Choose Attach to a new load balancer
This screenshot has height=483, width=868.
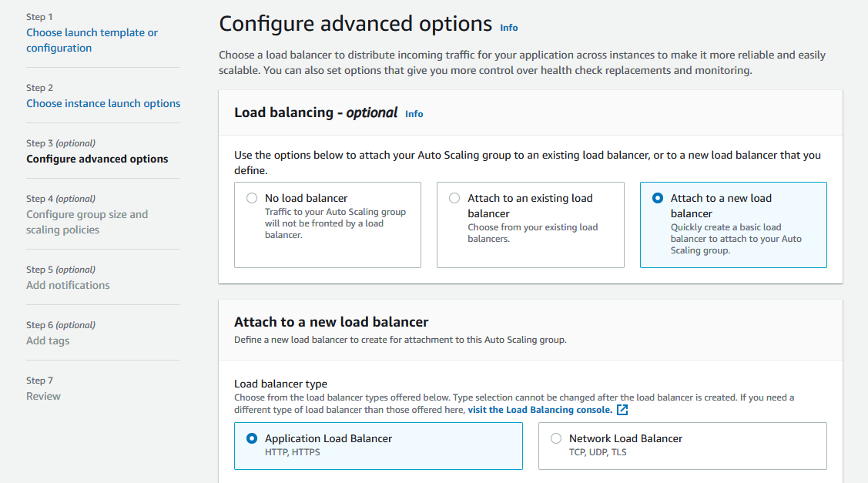click(657, 198)
